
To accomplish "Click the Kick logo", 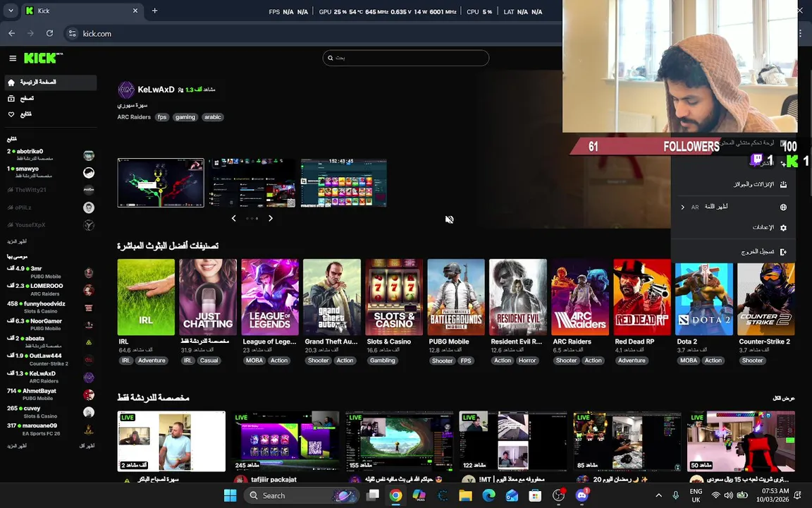I will click(43, 58).
